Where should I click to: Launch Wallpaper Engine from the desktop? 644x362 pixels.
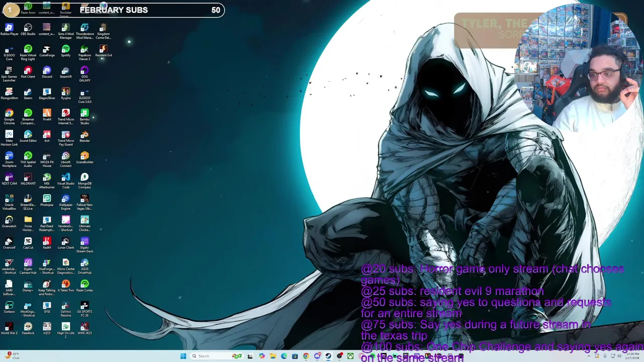pos(65,203)
